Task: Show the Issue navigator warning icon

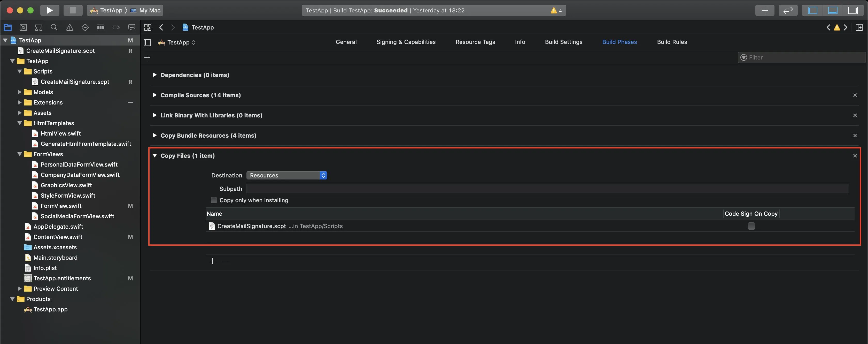Action: point(70,27)
